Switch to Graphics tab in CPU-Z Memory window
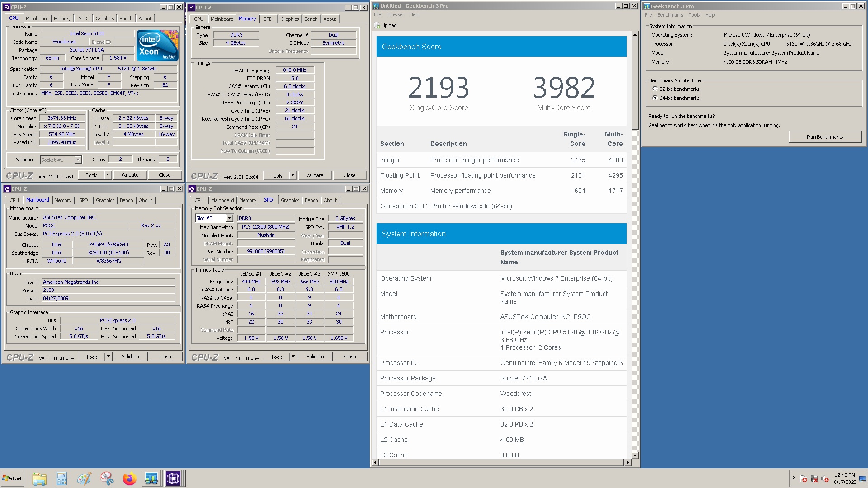Screen dimensions: 868x488 point(289,19)
